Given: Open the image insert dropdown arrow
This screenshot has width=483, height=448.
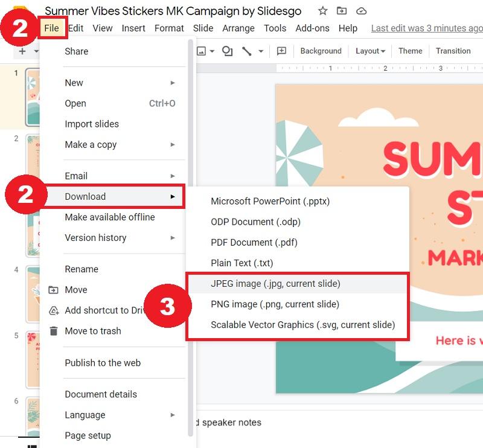Looking at the screenshot, I should click(212, 51).
